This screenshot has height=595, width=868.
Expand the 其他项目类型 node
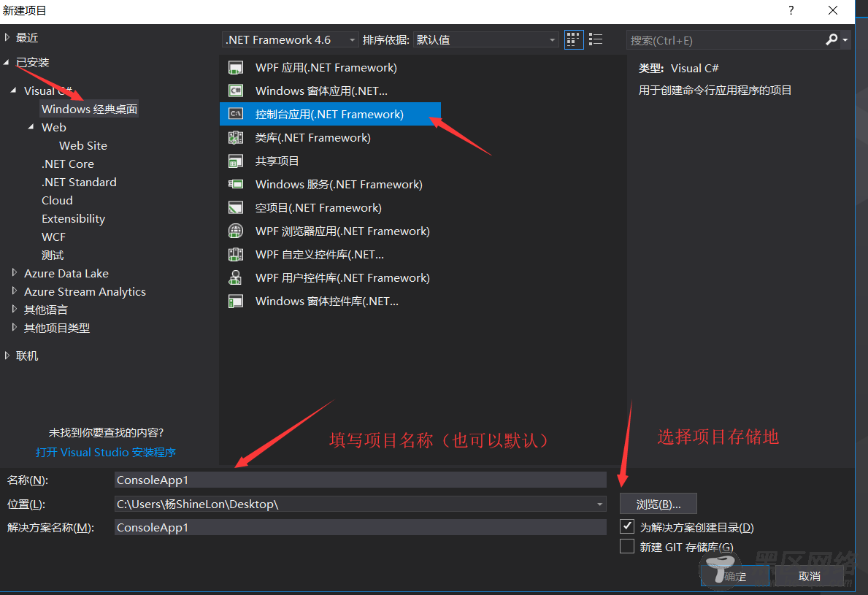15,328
